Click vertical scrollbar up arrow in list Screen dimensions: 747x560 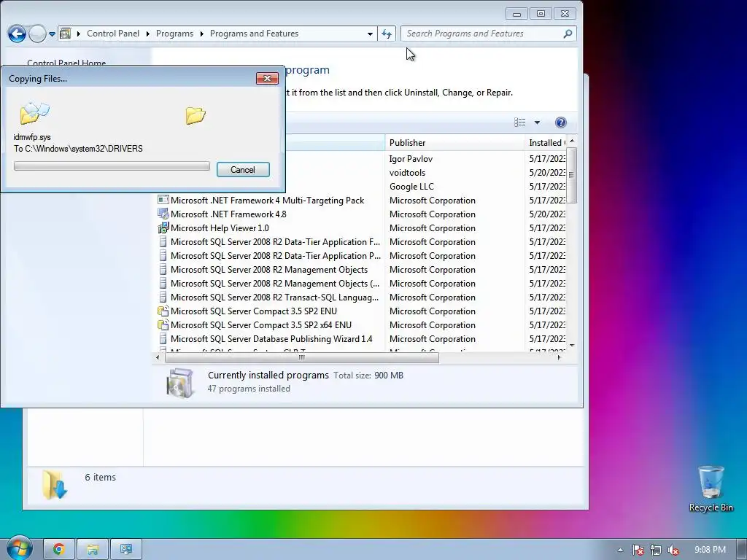point(572,141)
